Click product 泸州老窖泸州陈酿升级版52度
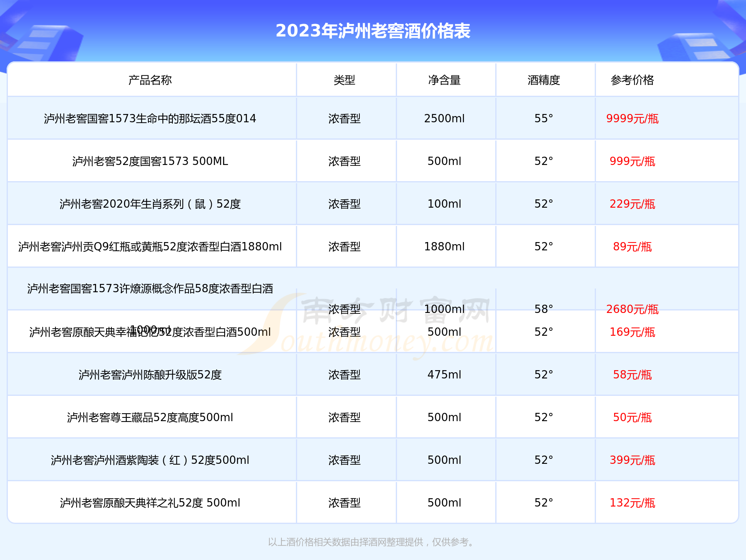 coord(150,375)
